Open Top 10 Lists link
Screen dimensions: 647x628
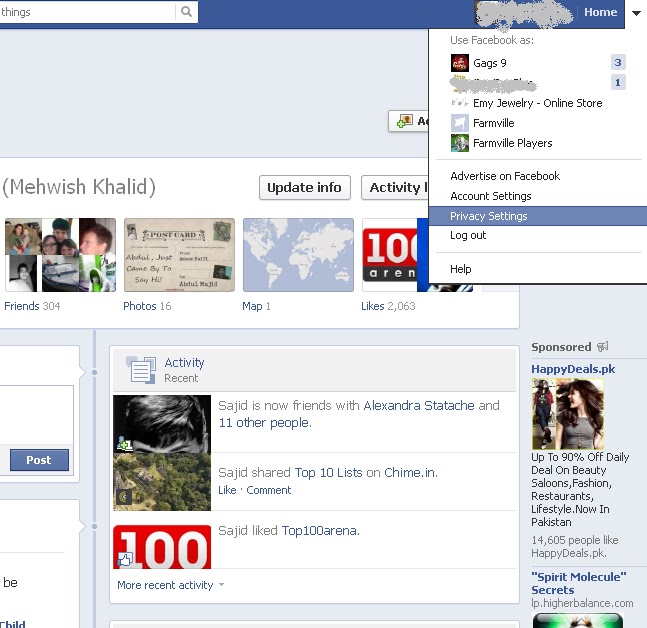[328, 472]
